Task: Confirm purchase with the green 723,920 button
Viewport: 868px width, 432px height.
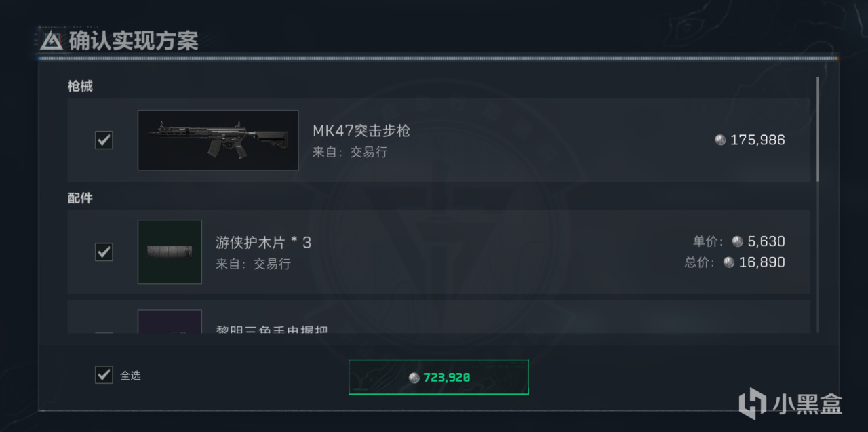Action: pyautogui.click(x=439, y=377)
